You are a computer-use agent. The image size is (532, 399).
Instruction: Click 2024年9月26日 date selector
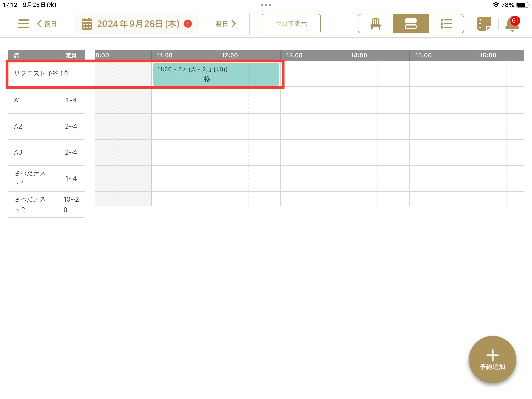[x=138, y=24]
